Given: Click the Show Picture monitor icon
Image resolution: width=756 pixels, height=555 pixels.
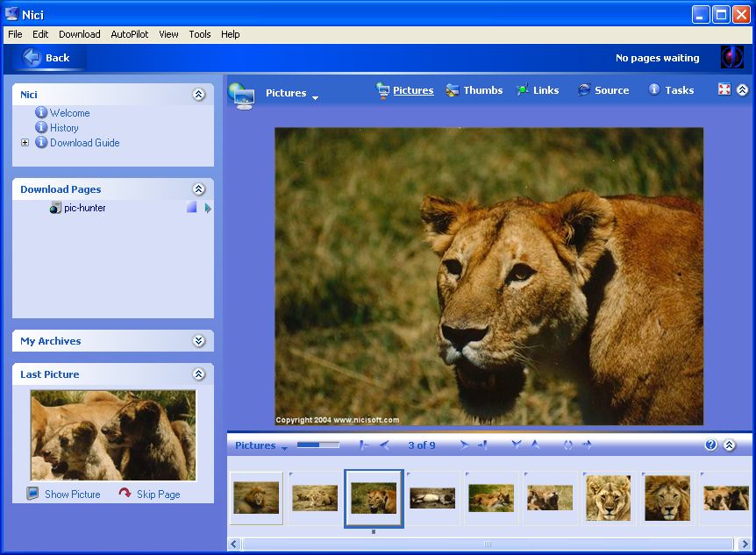Looking at the screenshot, I should click(x=32, y=494).
